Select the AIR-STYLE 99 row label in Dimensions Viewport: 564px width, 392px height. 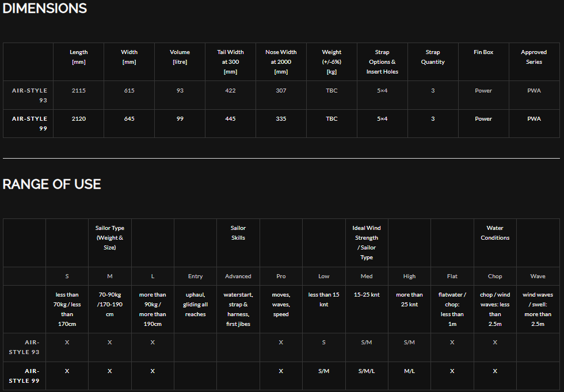tap(29, 123)
